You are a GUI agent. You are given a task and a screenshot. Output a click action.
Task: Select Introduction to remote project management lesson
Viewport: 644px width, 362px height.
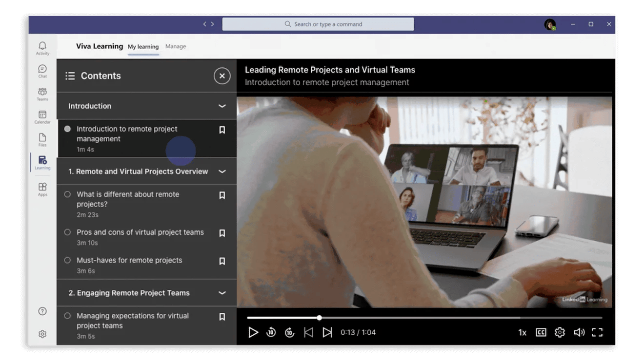[147, 139]
